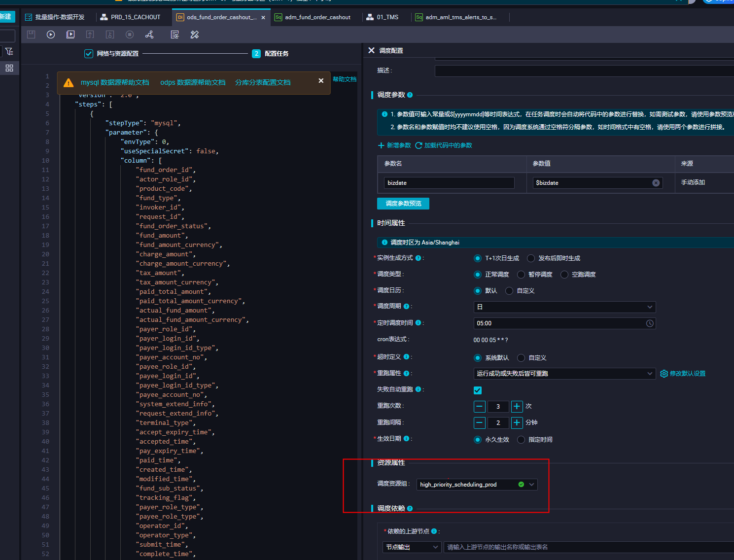The image size is (734, 560).
Task: Increase 重跑间隔 with plus button
Action: pos(517,423)
